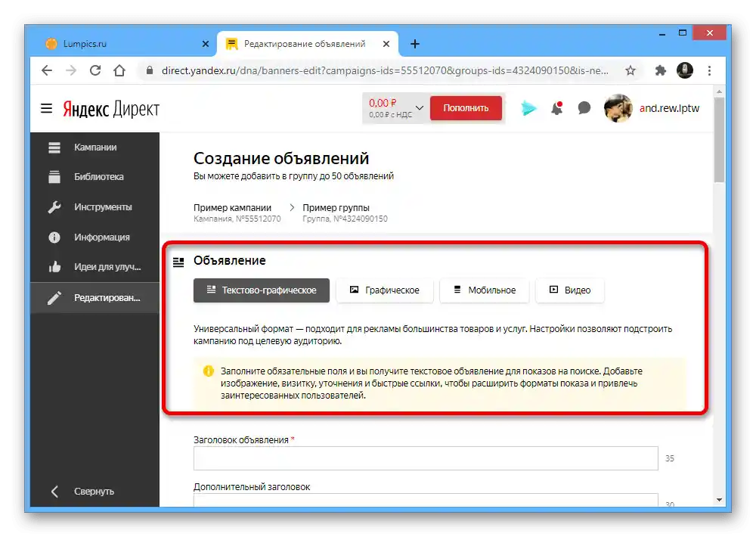The width and height of the screenshot is (756, 537).
Task: Open browser extensions puzzle icon
Action: pyautogui.click(x=661, y=71)
